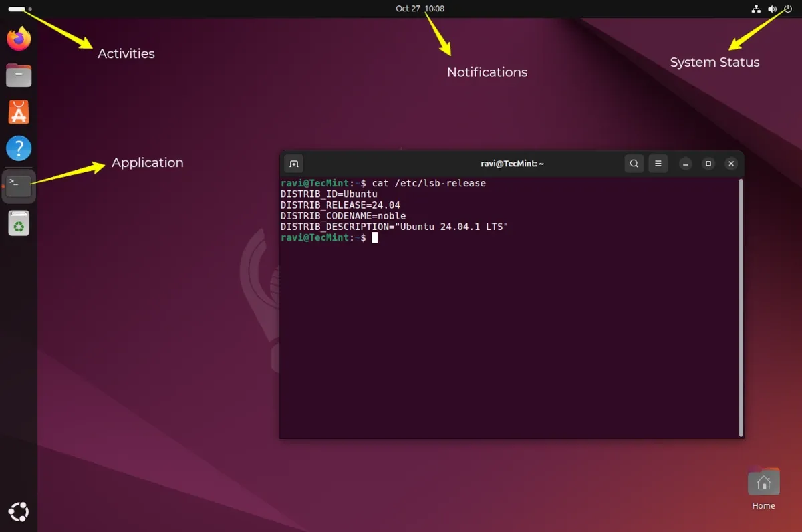Select the Terminal icon in dock
The height and width of the screenshot is (532, 802).
[19, 186]
